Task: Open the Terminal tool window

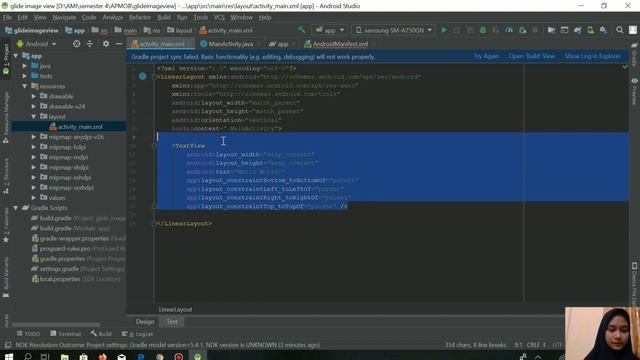Action: (66, 333)
